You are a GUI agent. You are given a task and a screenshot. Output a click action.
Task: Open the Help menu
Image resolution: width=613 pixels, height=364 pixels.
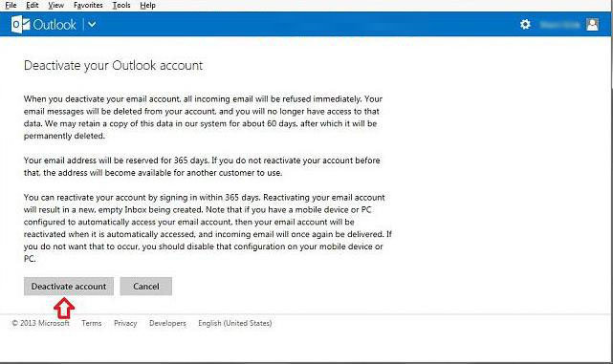click(147, 5)
